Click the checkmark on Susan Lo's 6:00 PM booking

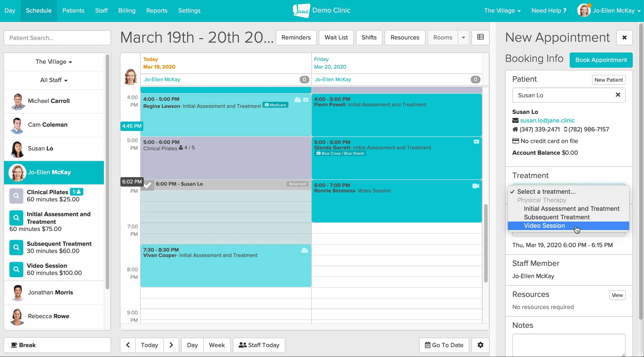tap(148, 184)
